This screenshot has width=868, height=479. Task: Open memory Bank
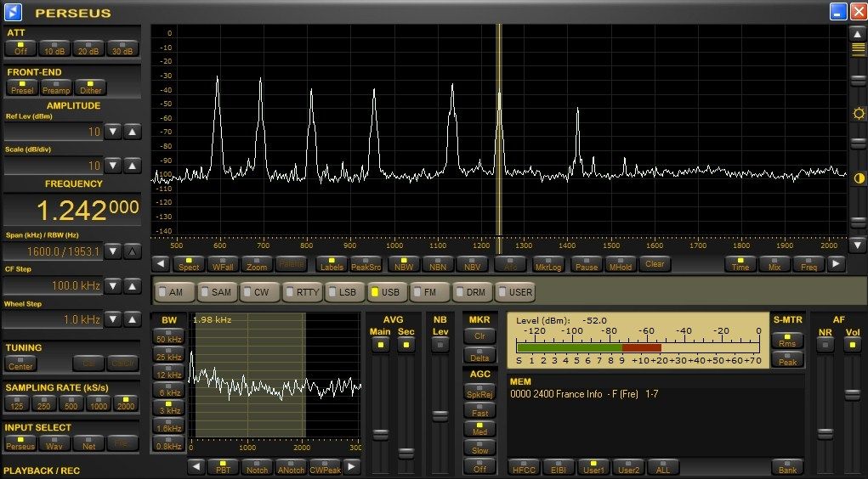(x=787, y=467)
